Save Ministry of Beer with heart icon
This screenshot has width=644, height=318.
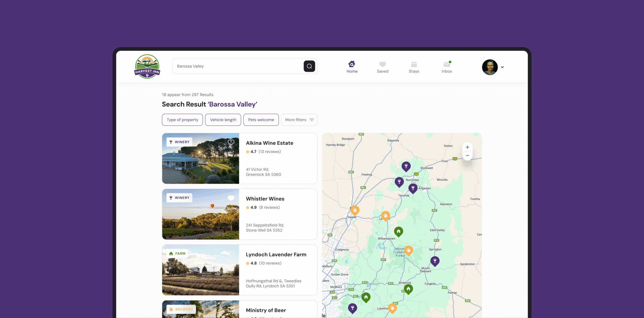click(231, 309)
